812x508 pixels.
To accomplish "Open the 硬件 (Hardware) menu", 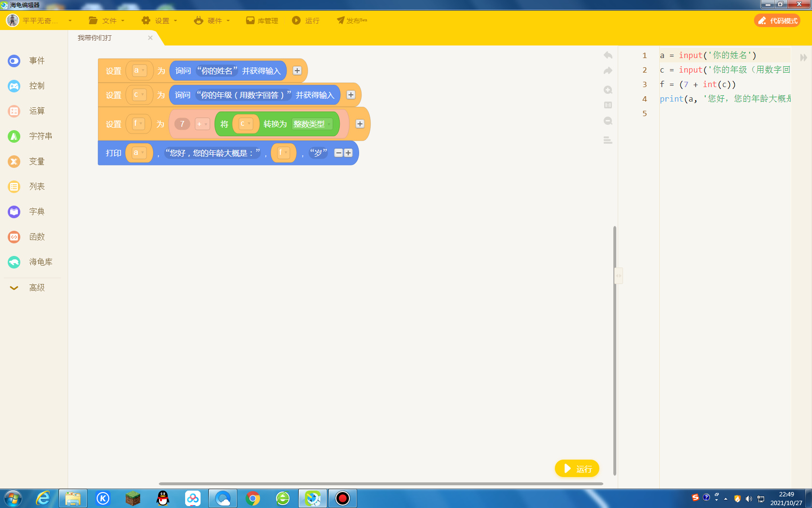I will (x=212, y=21).
